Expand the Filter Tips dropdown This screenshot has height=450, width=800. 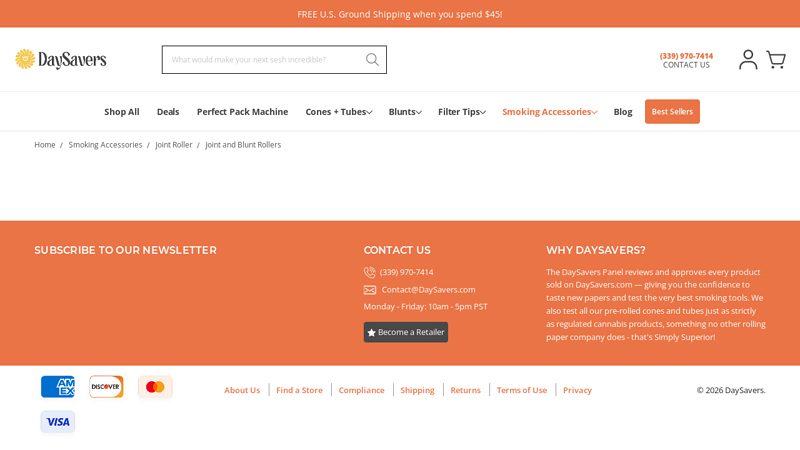462,112
